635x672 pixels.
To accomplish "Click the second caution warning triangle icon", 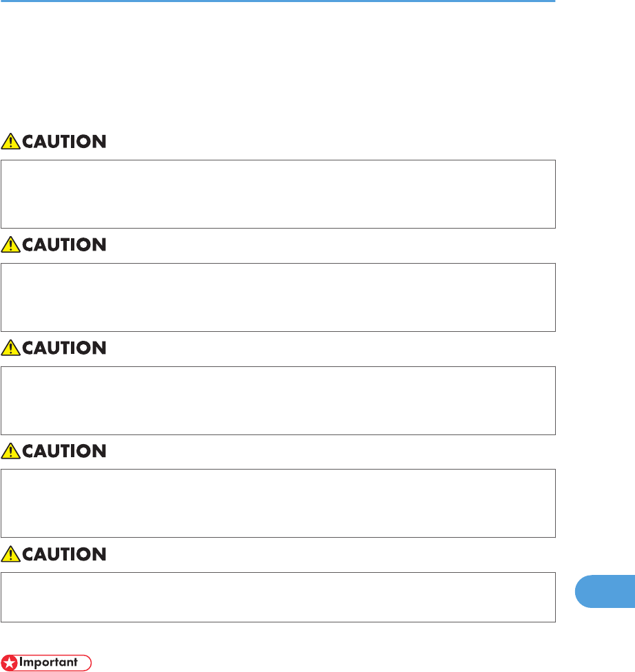I will tap(10, 244).
